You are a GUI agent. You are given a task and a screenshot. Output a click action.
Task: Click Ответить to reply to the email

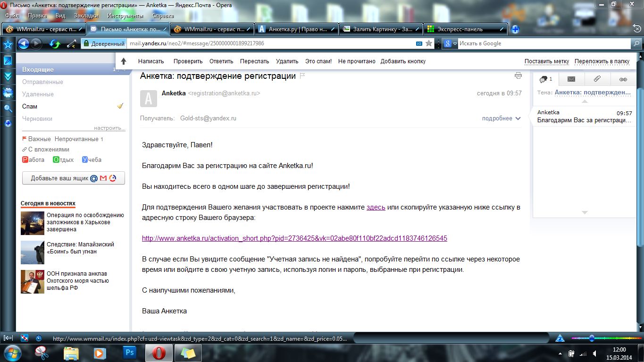[x=221, y=61]
